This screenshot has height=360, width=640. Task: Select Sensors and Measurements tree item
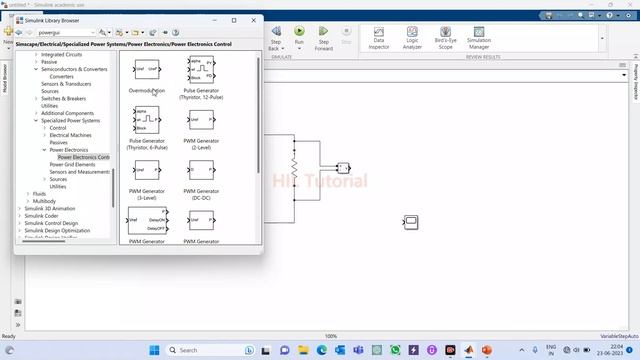coord(80,172)
